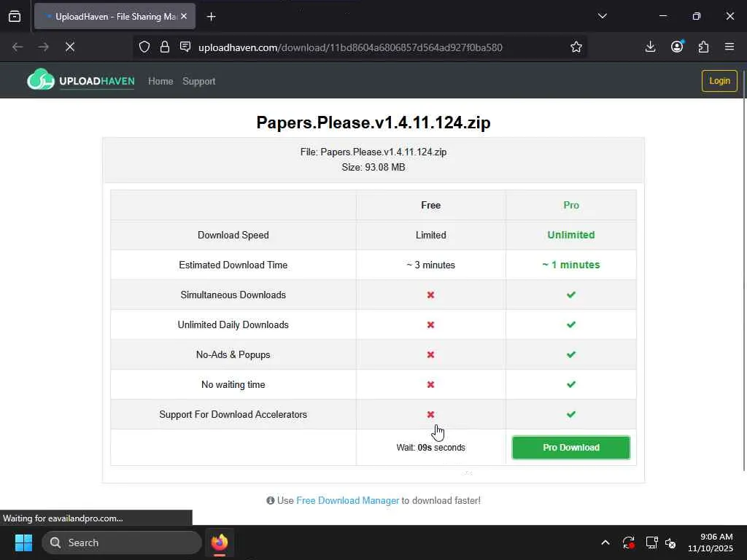Click the Download Speed row label
747x560 pixels.
pos(233,236)
